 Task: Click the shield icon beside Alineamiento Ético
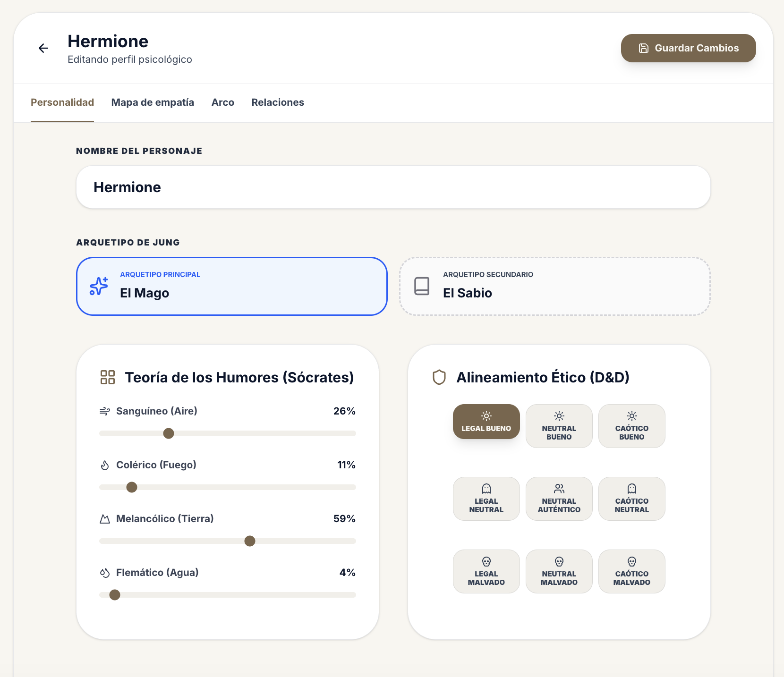[x=439, y=377]
